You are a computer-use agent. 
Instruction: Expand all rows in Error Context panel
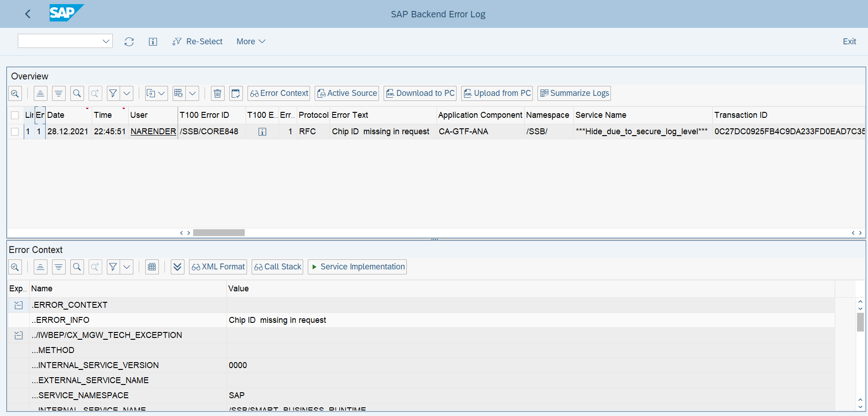(177, 267)
